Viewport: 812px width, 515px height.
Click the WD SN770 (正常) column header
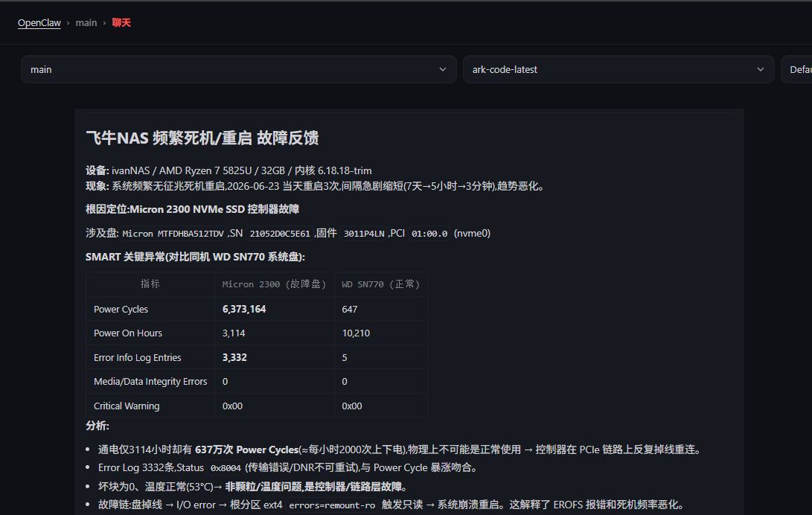380,284
